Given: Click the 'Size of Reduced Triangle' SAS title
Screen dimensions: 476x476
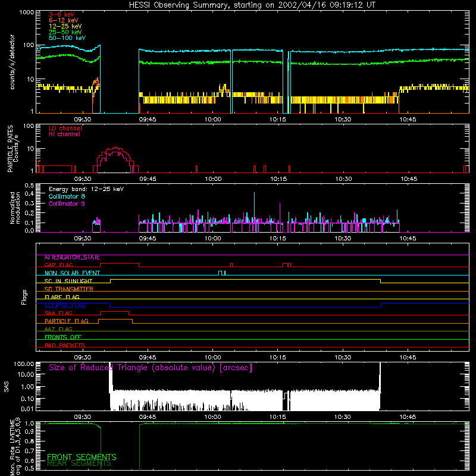Looking at the screenshot, I should point(151,368).
